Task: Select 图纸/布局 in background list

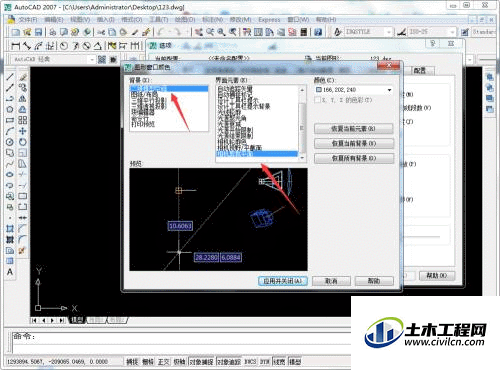Action: point(144,95)
